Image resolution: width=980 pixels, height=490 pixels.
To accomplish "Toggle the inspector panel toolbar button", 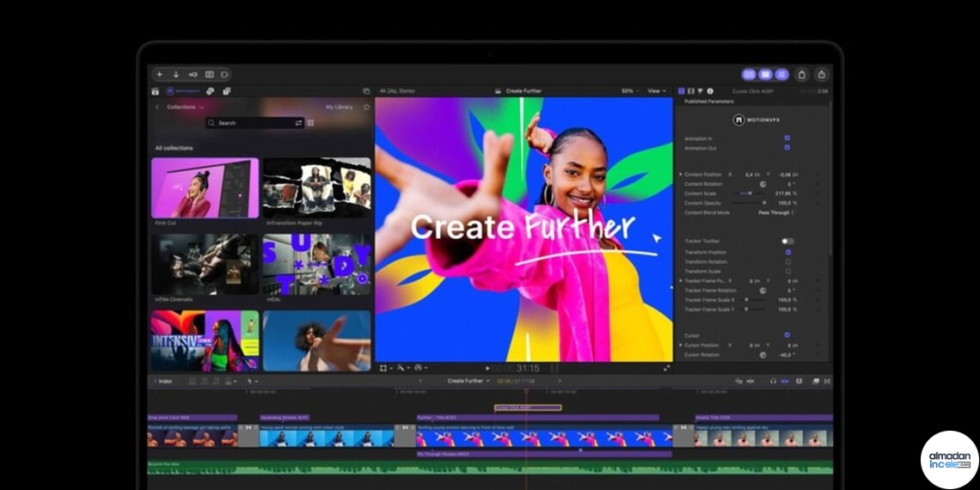I will point(781,75).
